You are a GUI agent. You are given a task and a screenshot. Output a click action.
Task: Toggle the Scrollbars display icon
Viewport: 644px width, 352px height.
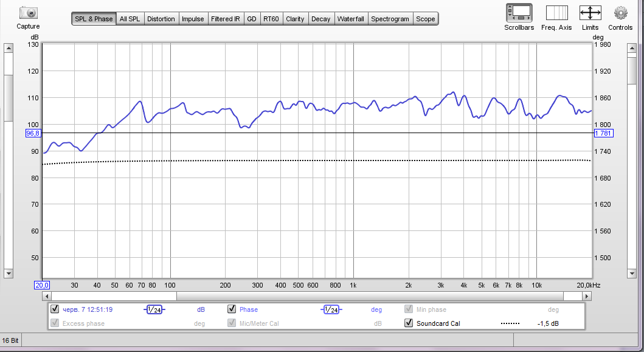point(519,13)
